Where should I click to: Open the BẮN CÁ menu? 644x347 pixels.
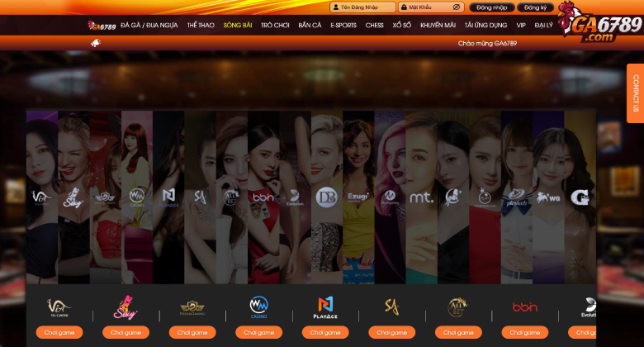click(310, 25)
